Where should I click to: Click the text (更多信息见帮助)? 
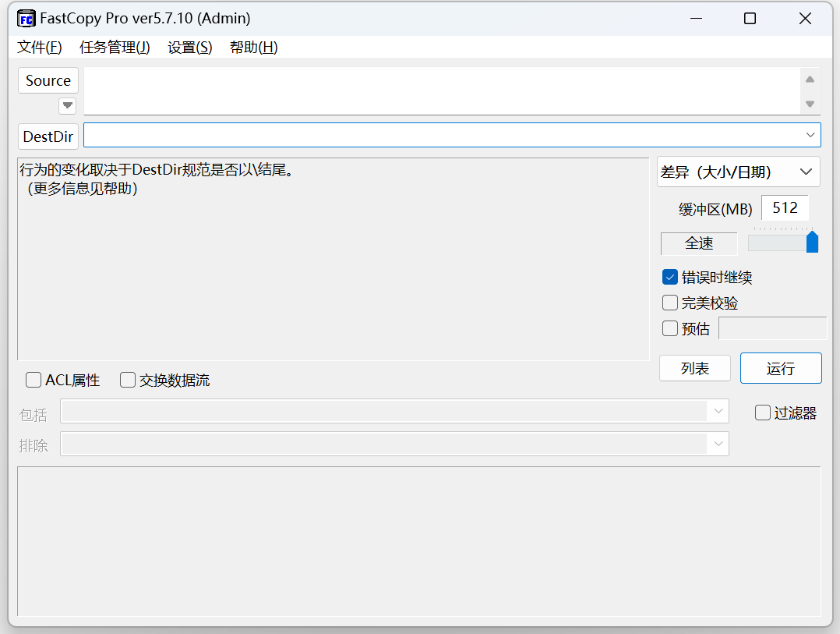point(83,189)
